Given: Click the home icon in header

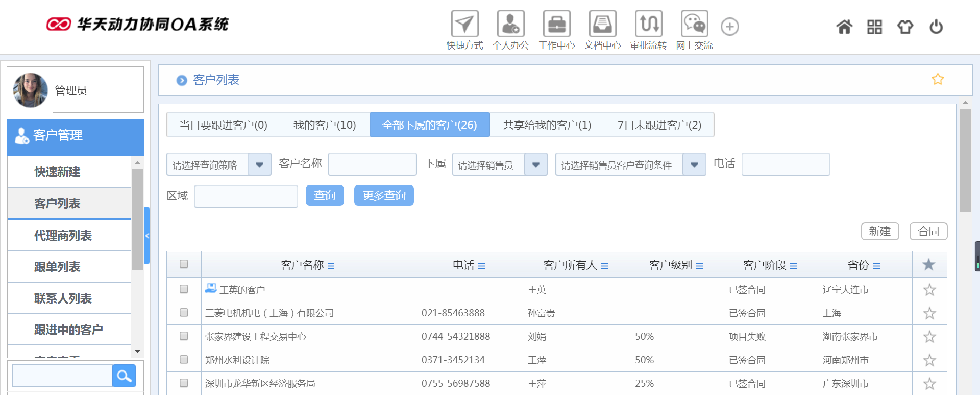Looking at the screenshot, I should pos(844,27).
